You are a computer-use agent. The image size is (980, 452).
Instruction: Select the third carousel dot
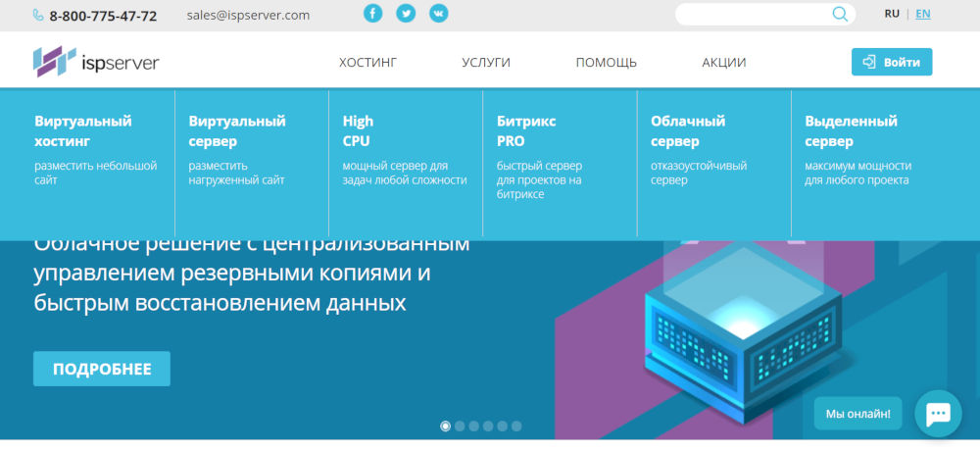[x=473, y=427]
